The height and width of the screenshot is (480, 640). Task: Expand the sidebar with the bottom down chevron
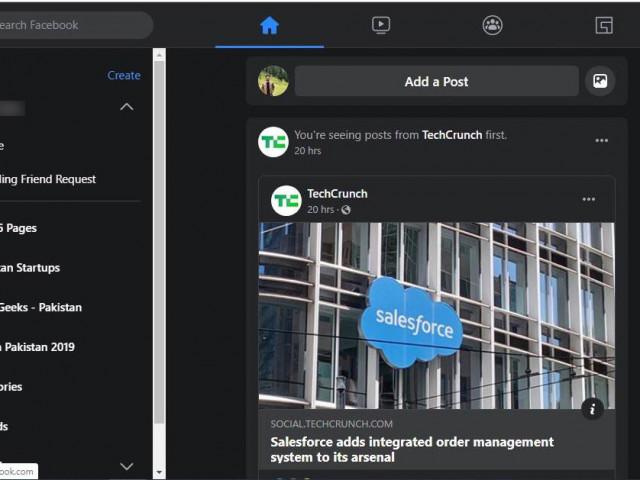tap(127, 466)
